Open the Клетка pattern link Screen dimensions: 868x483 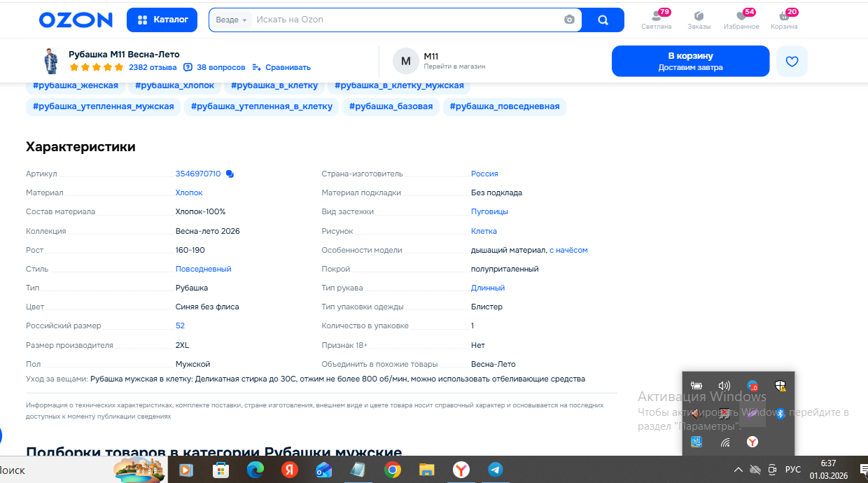pyautogui.click(x=484, y=231)
